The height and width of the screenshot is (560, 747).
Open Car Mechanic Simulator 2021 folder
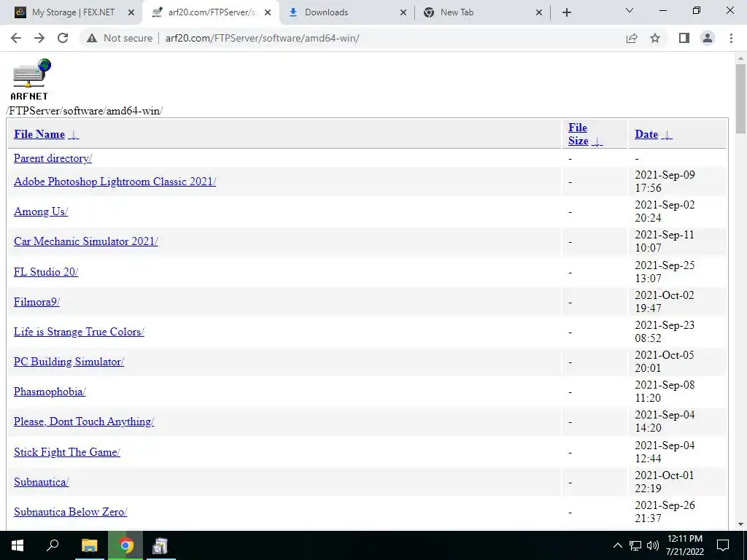click(86, 241)
